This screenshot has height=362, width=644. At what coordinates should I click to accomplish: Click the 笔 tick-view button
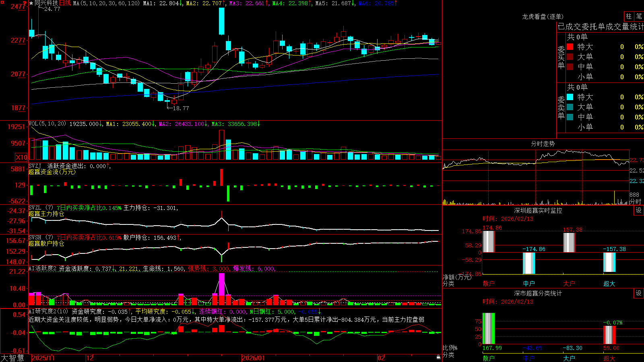(639, 16)
